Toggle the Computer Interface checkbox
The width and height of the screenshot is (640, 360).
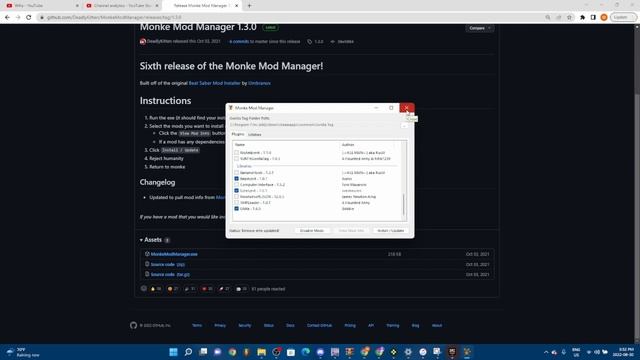[236, 184]
